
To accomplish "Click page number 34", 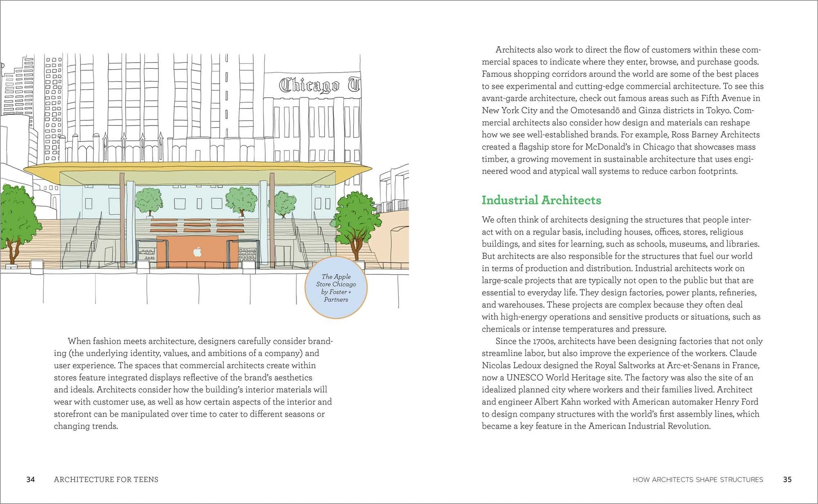I will click(31, 479).
